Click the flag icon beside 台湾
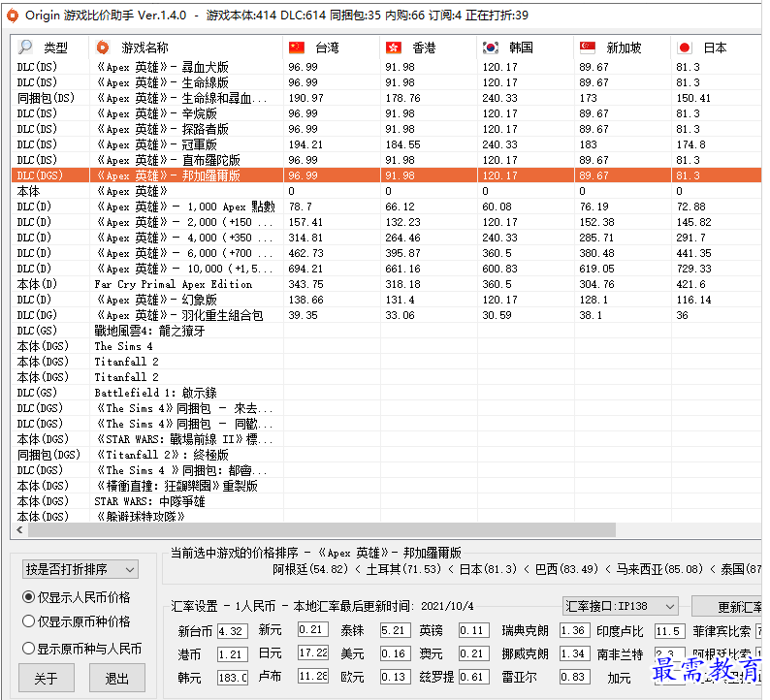 pyautogui.click(x=297, y=48)
